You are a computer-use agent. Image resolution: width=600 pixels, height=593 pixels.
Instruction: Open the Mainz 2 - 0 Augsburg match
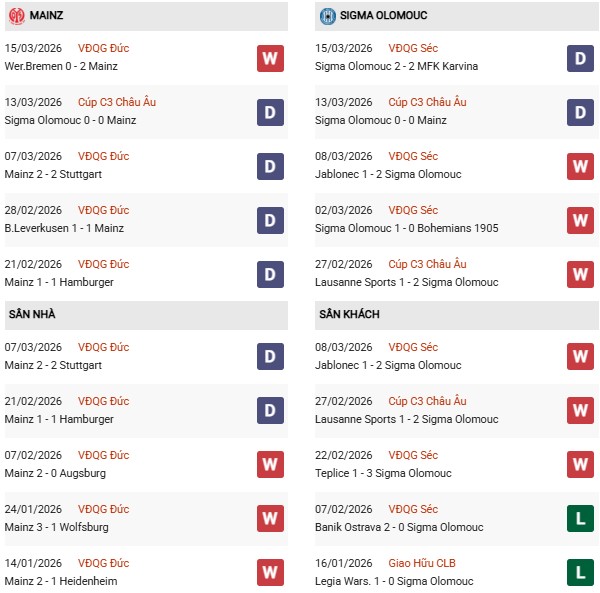click(56, 474)
